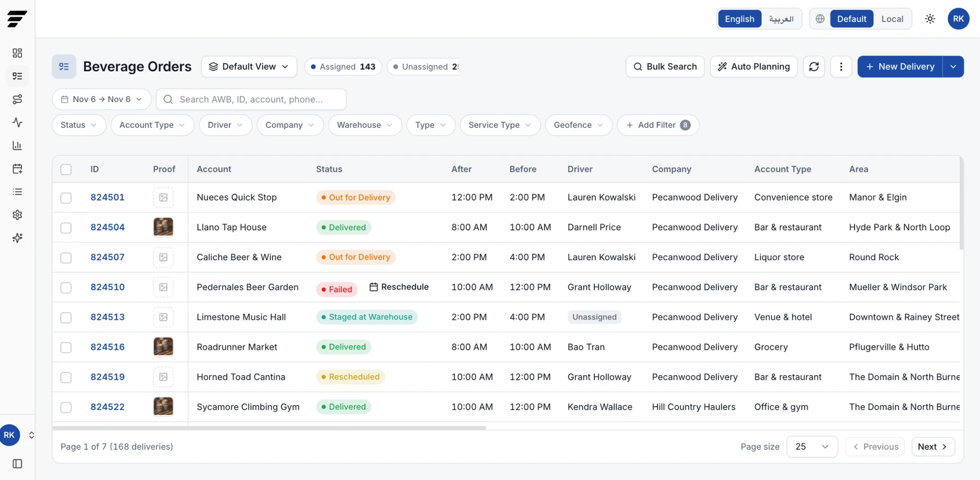Open the bar chart reports icon
The image size is (980, 480).
(x=18, y=145)
